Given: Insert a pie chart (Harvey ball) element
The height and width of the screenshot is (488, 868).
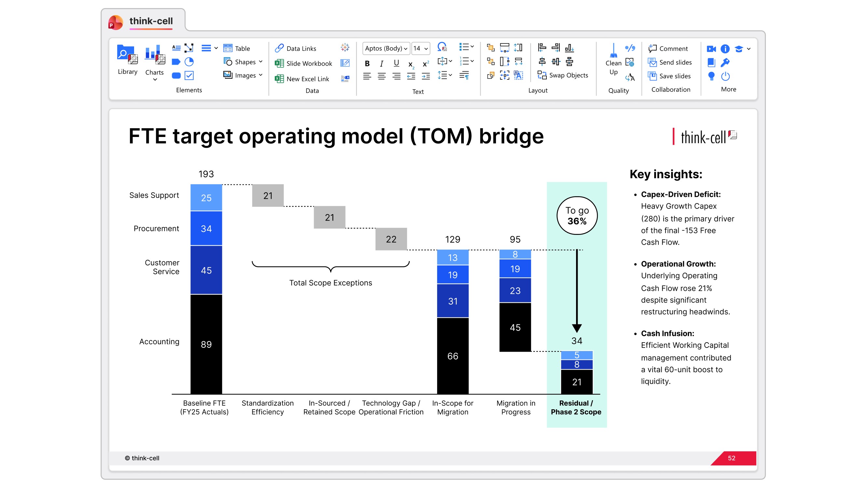Looking at the screenshot, I should [x=189, y=61].
